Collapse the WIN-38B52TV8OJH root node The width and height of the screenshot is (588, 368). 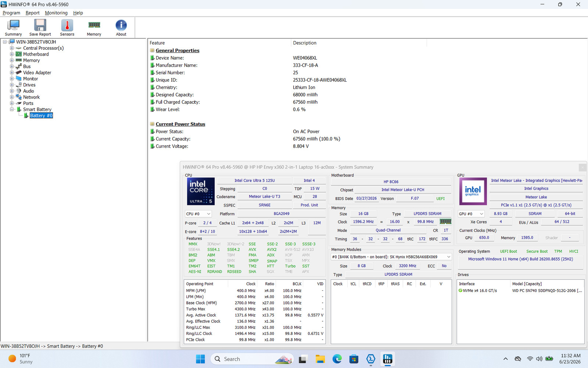pyautogui.click(x=5, y=42)
